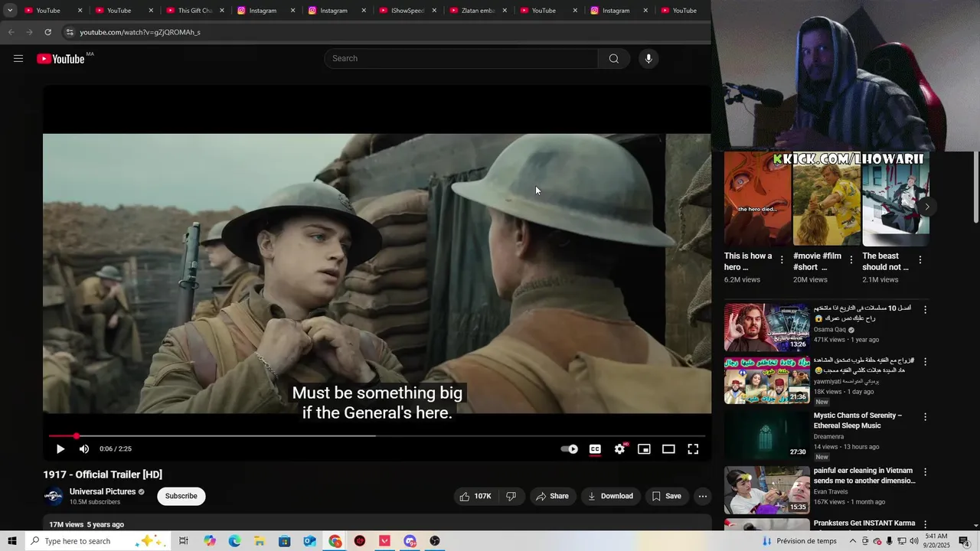980x551 pixels.
Task: Open options for 'The beast should not' short
Action: pos(920,260)
